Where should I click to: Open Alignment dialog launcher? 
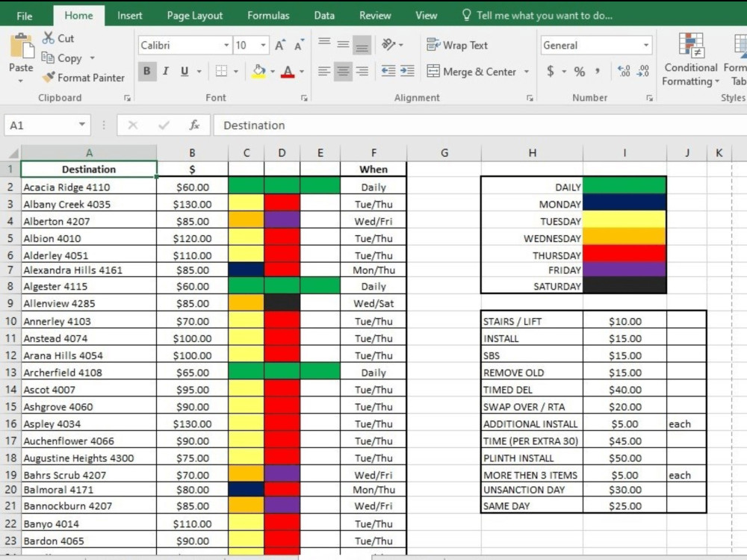(x=530, y=98)
